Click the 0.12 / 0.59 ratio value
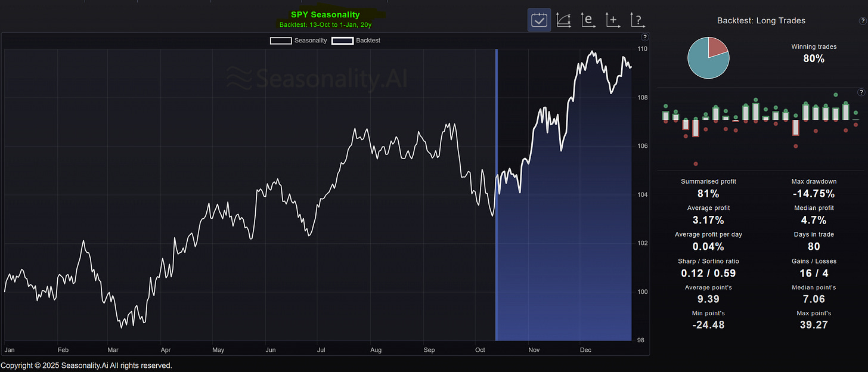The image size is (868, 372). [708, 274]
